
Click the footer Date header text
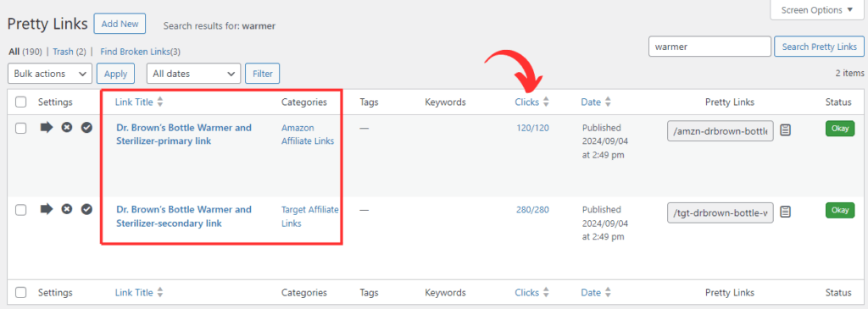pyautogui.click(x=591, y=292)
